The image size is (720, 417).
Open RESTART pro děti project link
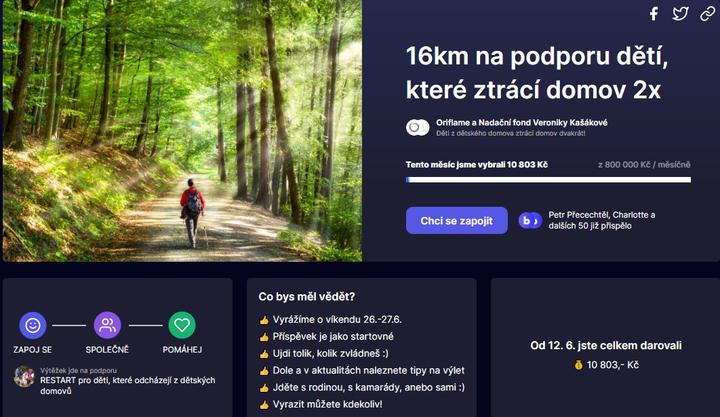128,385
